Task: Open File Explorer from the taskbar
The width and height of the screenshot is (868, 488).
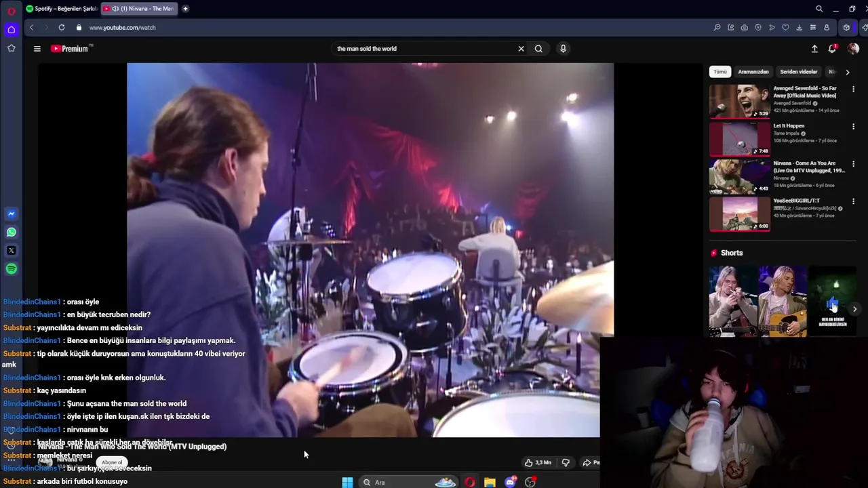Action: [x=490, y=482]
